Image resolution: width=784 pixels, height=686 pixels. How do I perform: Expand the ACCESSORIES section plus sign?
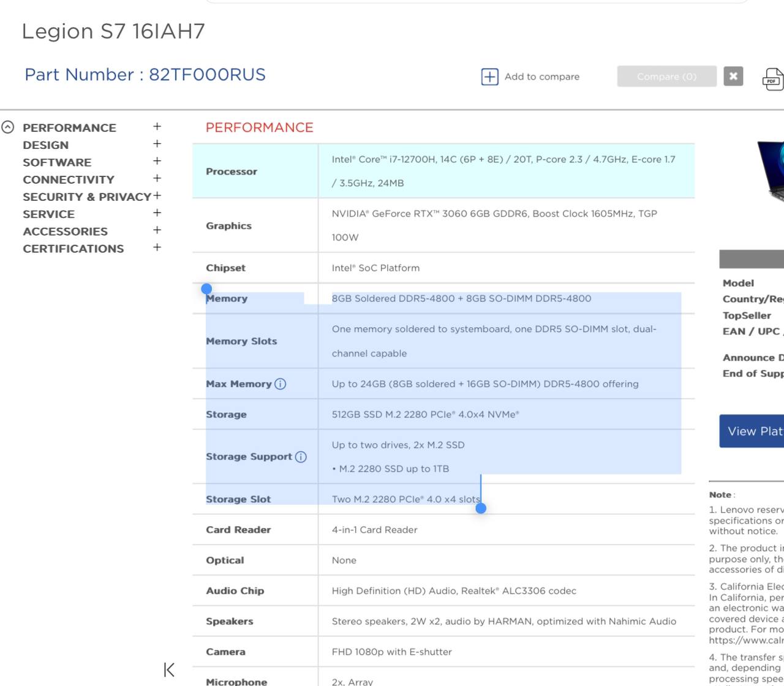[x=157, y=230]
